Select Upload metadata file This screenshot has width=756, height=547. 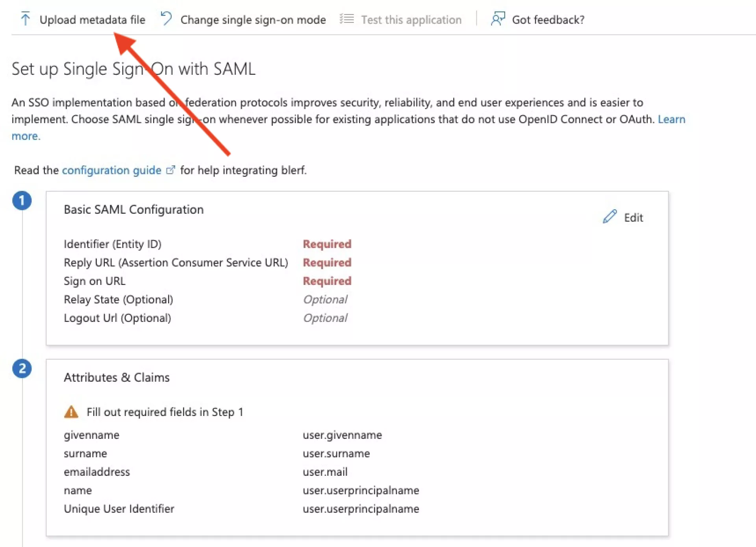pyautogui.click(x=92, y=20)
